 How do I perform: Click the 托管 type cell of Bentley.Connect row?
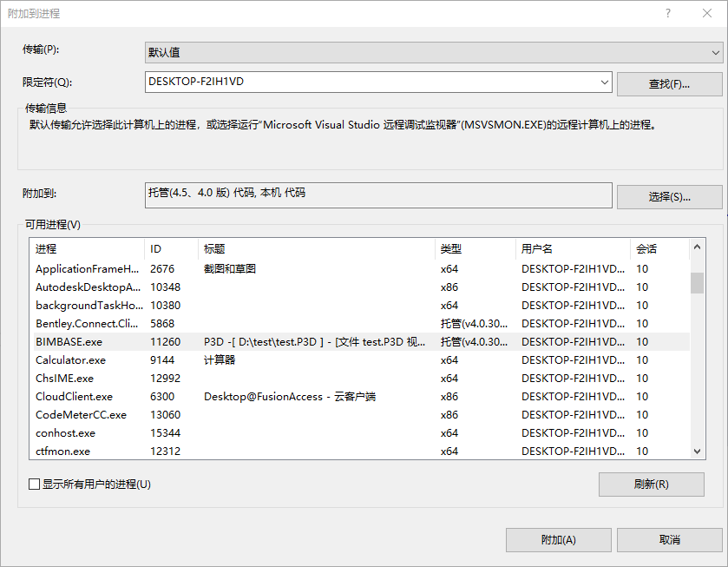(474, 324)
